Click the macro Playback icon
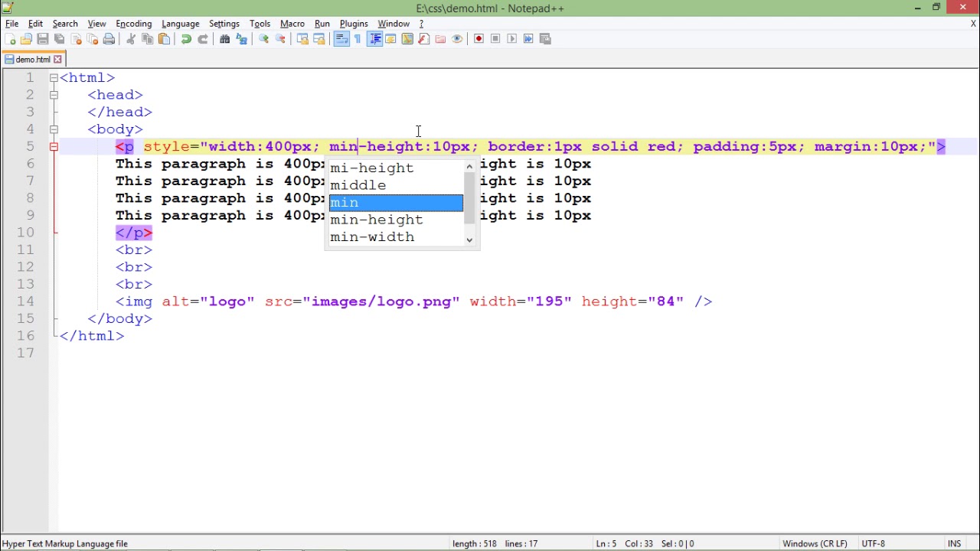This screenshot has width=980, height=551. (512, 39)
